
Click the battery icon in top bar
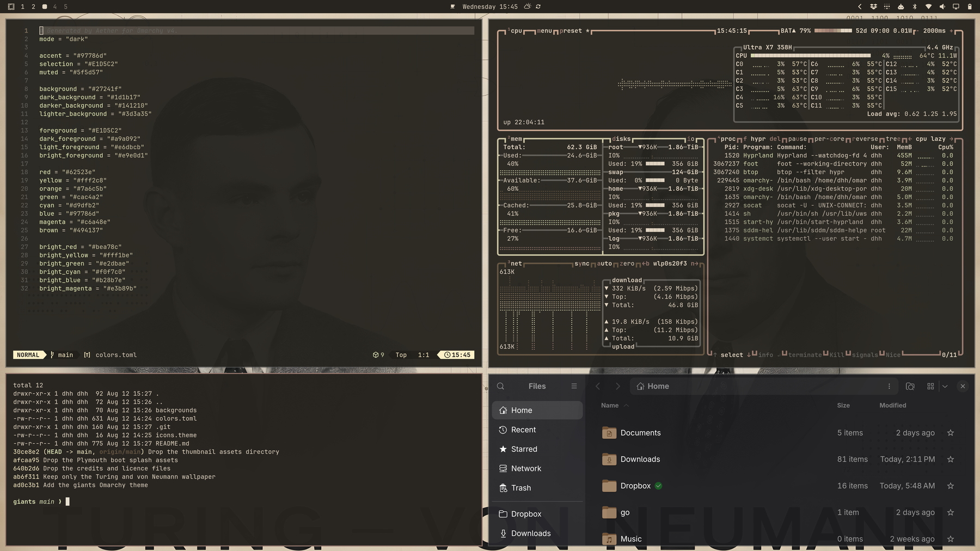click(x=970, y=7)
